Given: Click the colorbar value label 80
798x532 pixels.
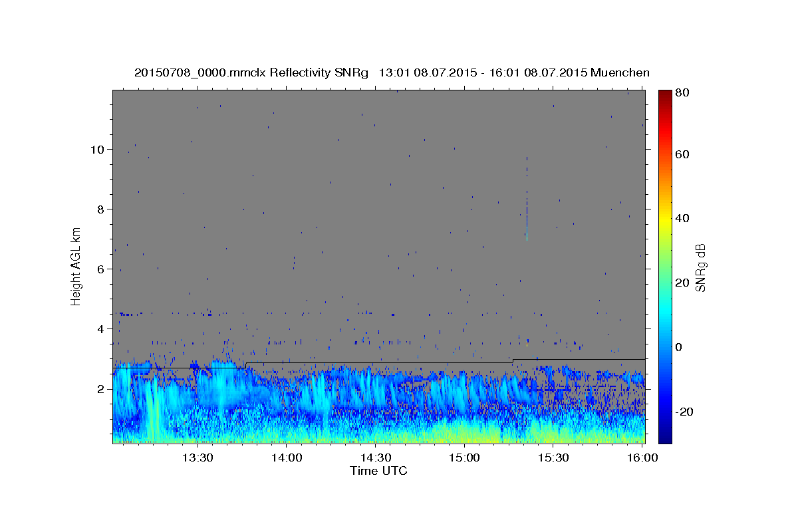Looking at the screenshot, I should point(682,93).
